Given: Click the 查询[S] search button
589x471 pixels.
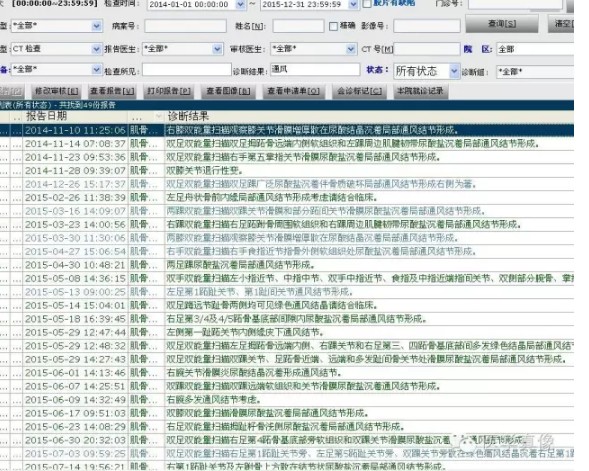Looking at the screenshot, I should (x=501, y=24).
